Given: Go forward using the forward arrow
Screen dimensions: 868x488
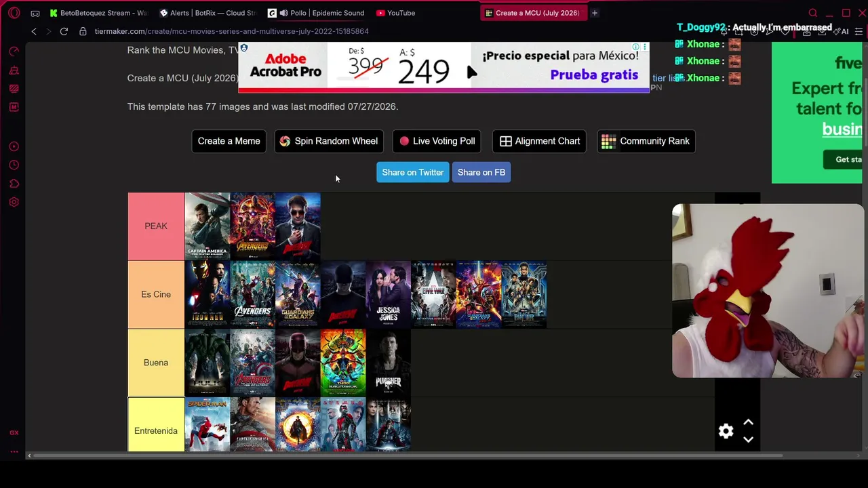Looking at the screenshot, I should tap(48, 31).
